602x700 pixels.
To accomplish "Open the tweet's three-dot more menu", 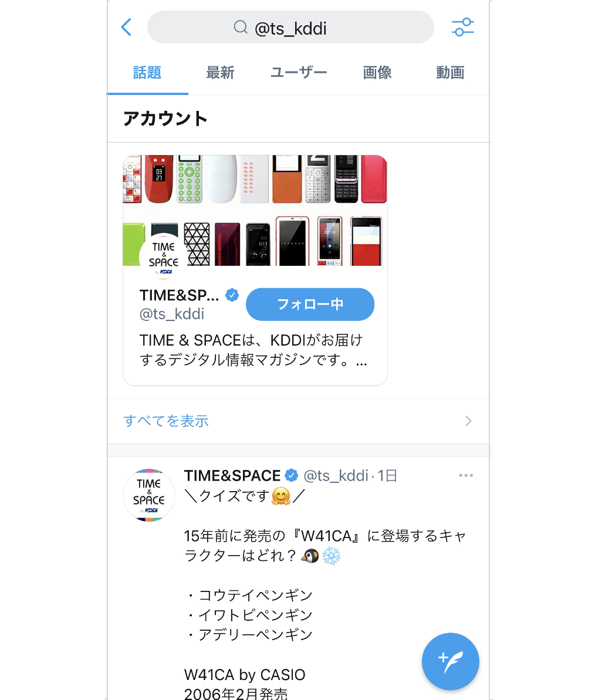I will [x=466, y=475].
